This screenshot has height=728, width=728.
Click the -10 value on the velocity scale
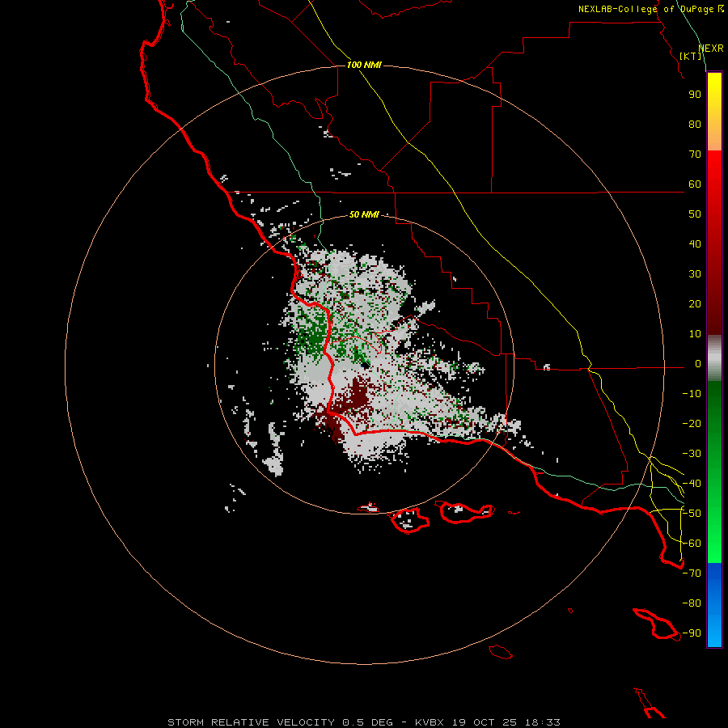coord(692,394)
